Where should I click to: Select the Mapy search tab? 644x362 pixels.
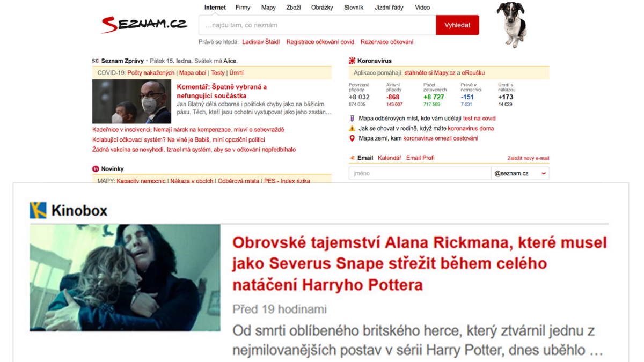pos(268,8)
